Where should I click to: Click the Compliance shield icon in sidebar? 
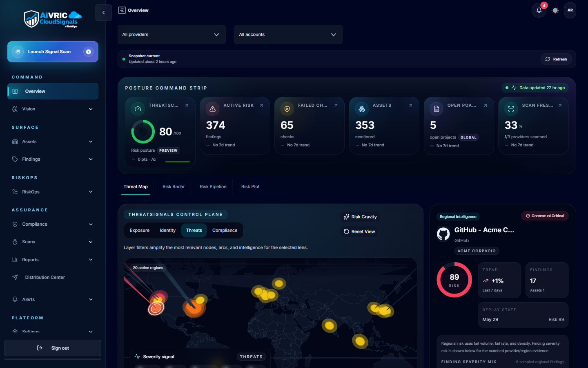pyautogui.click(x=15, y=224)
